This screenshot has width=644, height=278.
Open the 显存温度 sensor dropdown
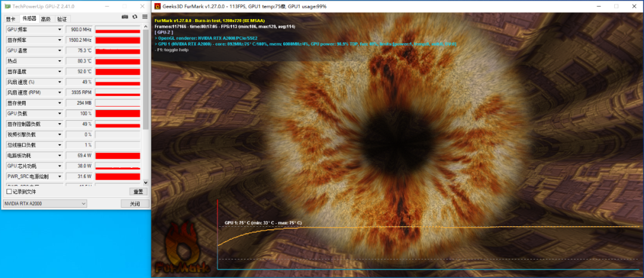click(x=60, y=72)
